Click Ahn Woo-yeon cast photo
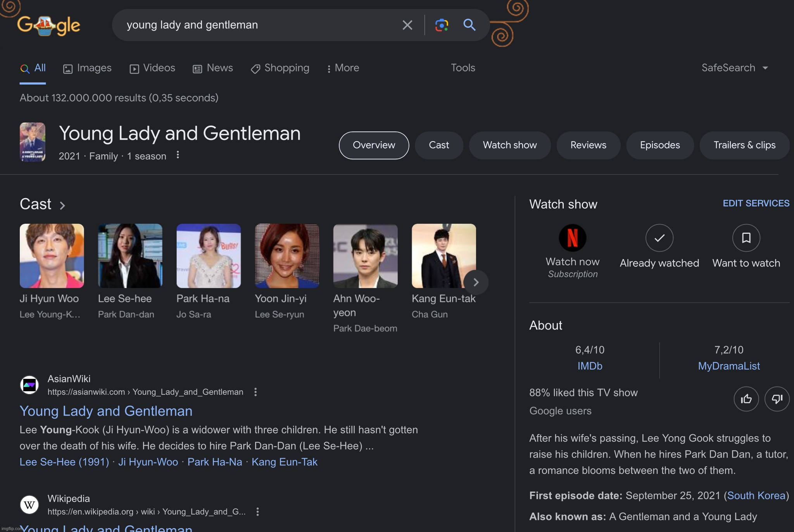 [x=366, y=256]
